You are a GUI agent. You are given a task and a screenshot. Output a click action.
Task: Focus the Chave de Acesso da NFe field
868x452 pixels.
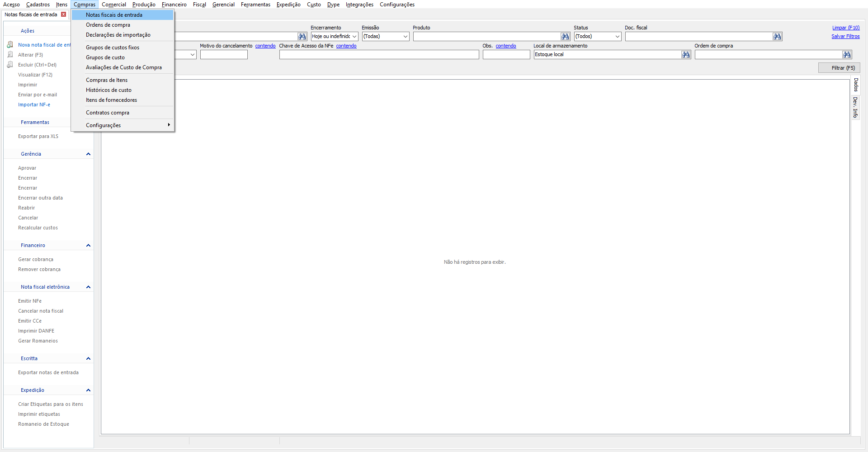point(379,54)
